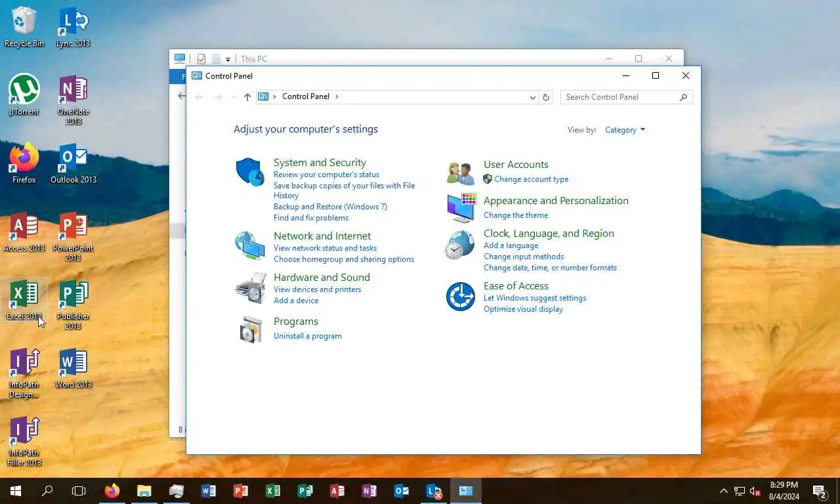This screenshot has height=504, width=840.
Task: Open View network status and tasks
Action: click(x=325, y=248)
